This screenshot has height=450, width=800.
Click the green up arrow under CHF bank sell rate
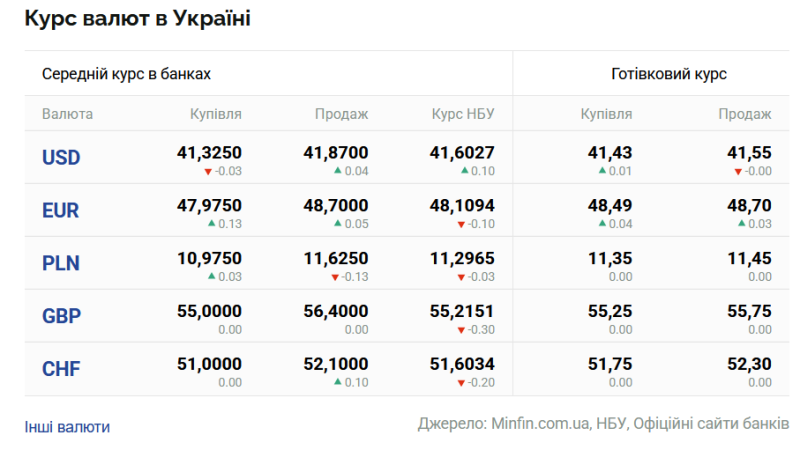coord(337,382)
